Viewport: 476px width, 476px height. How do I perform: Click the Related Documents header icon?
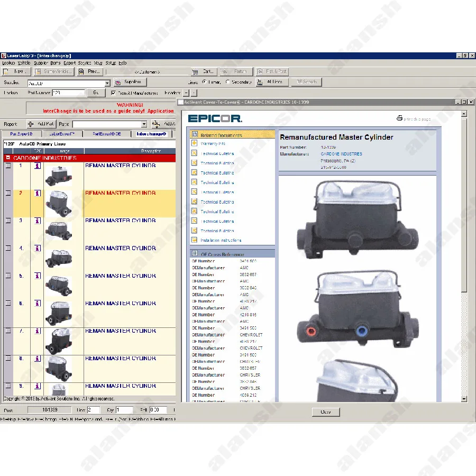[195, 134]
